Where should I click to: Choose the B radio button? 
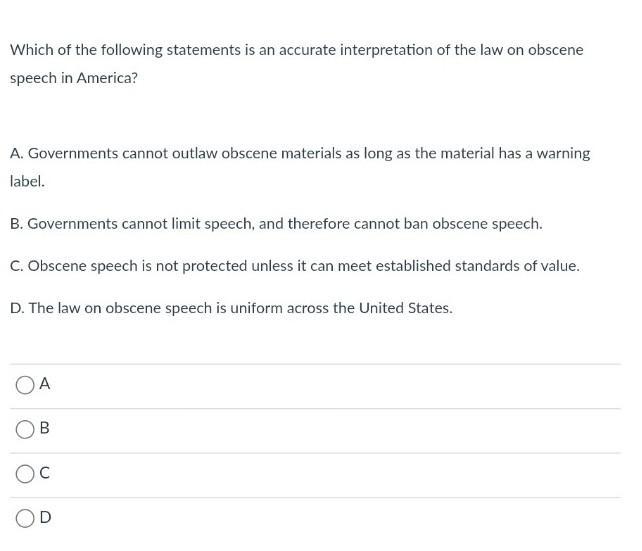coord(25,429)
